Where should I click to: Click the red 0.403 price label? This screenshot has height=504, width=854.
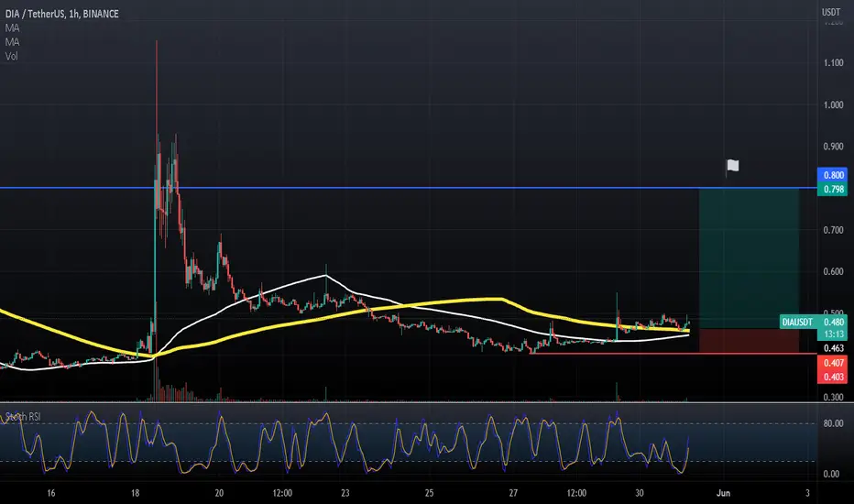[x=832, y=377]
